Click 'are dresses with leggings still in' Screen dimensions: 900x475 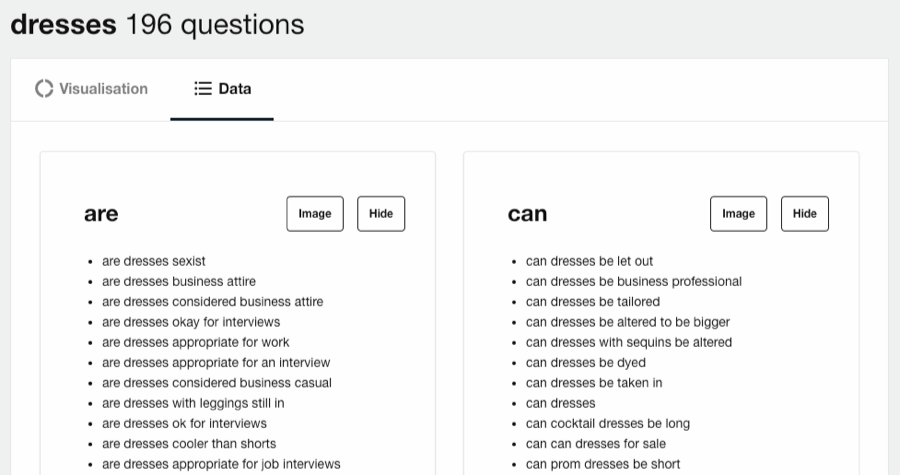tap(193, 403)
